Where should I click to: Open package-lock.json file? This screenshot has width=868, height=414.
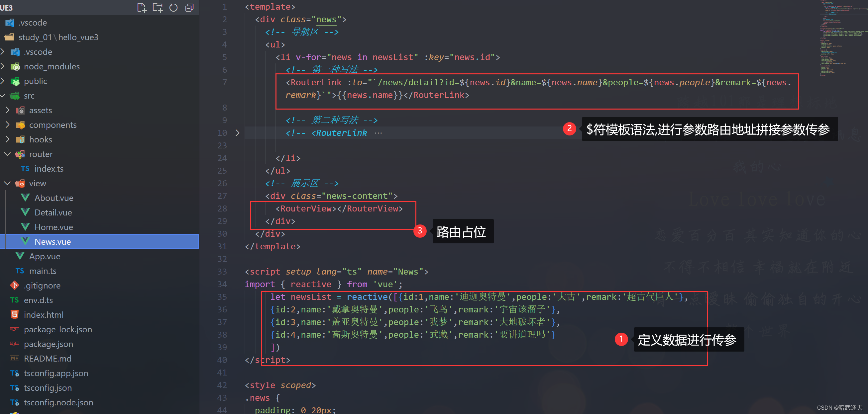coord(58,329)
